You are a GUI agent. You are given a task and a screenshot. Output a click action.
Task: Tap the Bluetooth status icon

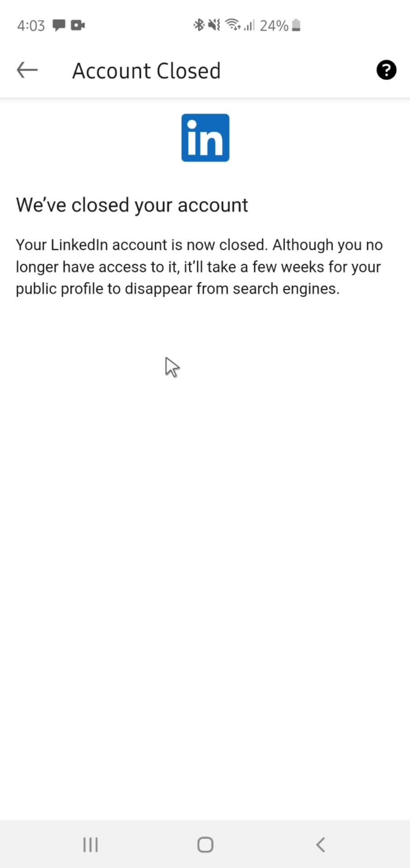point(199,25)
